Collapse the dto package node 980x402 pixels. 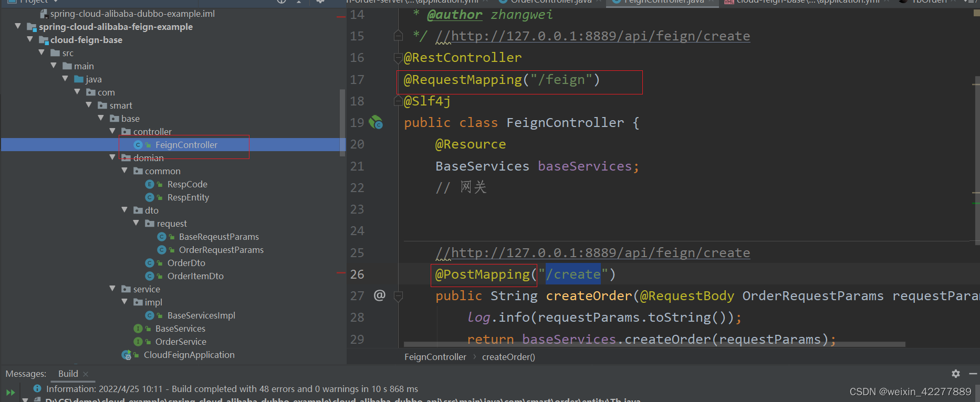pos(124,210)
